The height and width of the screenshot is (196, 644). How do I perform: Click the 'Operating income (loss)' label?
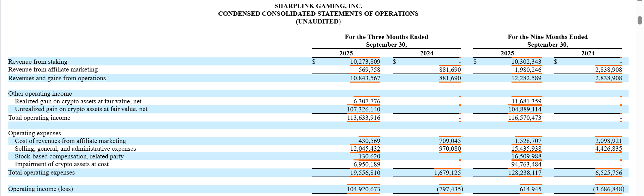pyautogui.click(x=41, y=189)
